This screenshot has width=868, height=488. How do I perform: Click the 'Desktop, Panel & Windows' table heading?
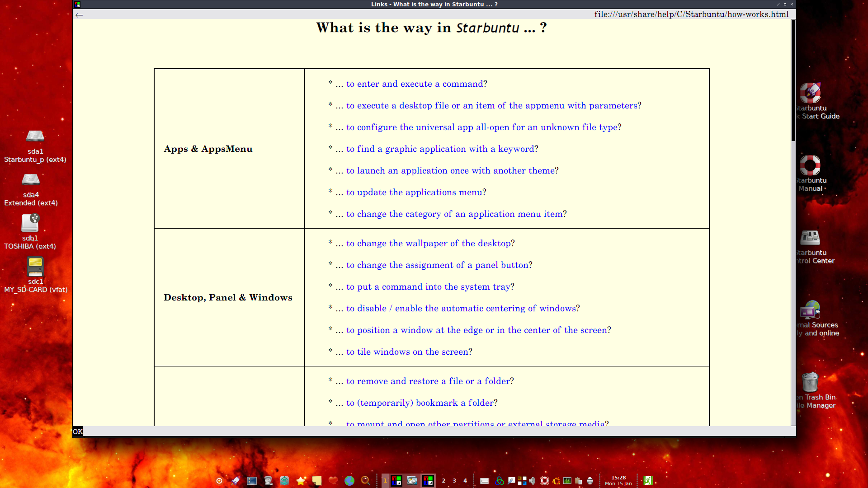228,298
